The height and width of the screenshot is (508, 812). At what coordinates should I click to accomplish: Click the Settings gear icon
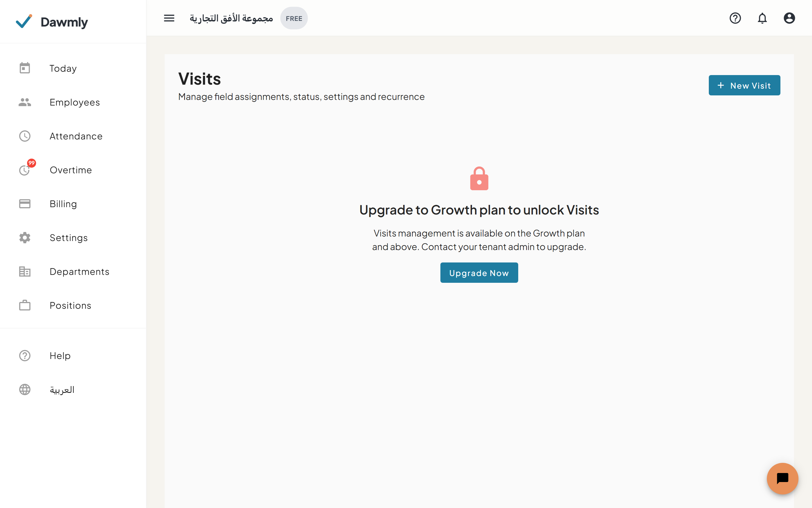(25, 238)
